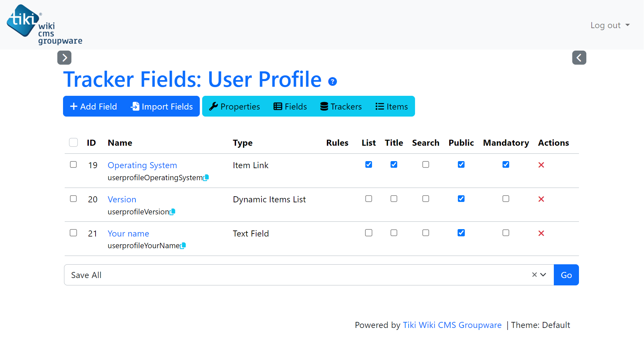Open the Save All action dropdown arrow

point(543,275)
